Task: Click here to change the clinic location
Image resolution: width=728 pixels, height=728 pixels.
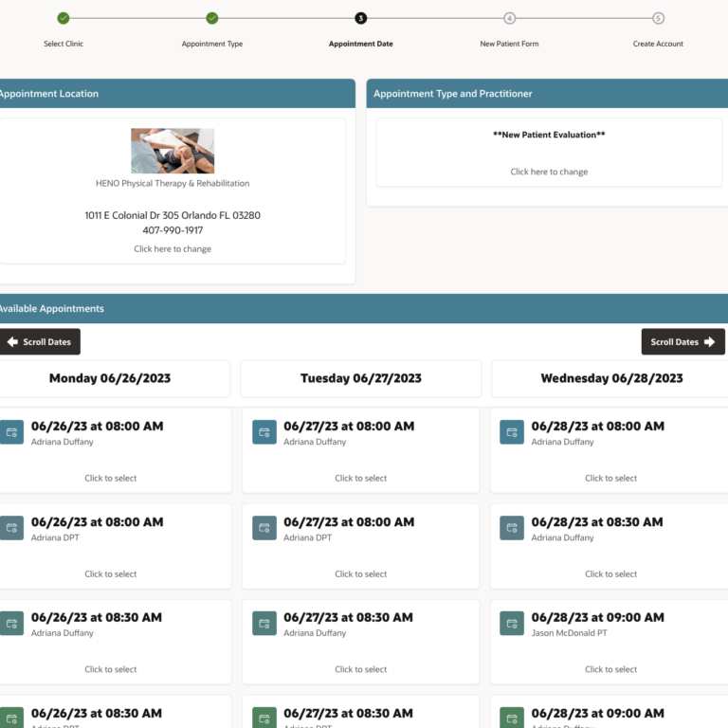Action: pos(173,249)
